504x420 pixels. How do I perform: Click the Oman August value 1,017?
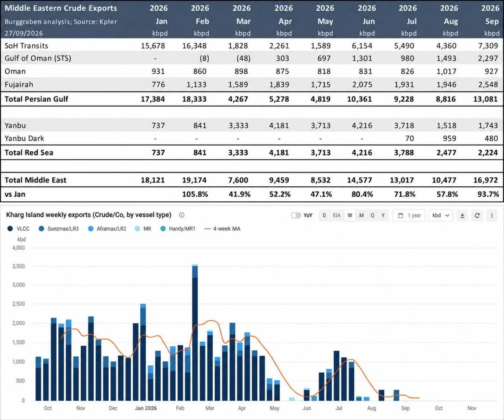click(446, 71)
